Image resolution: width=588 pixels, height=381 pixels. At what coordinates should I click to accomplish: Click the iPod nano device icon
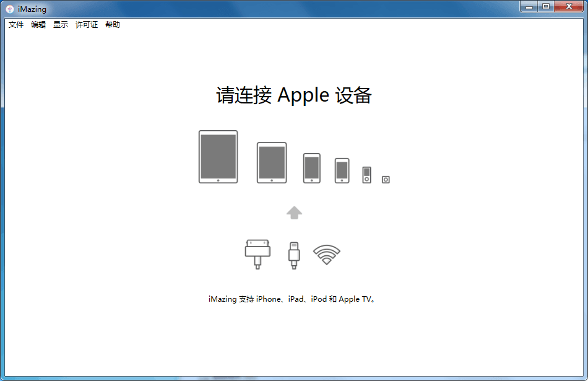(x=366, y=175)
